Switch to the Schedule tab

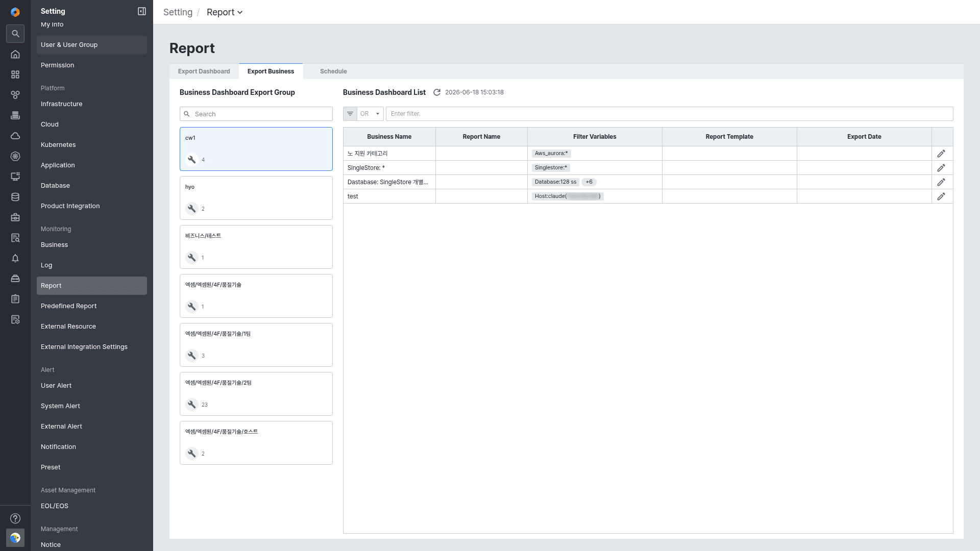tap(333, 71)
